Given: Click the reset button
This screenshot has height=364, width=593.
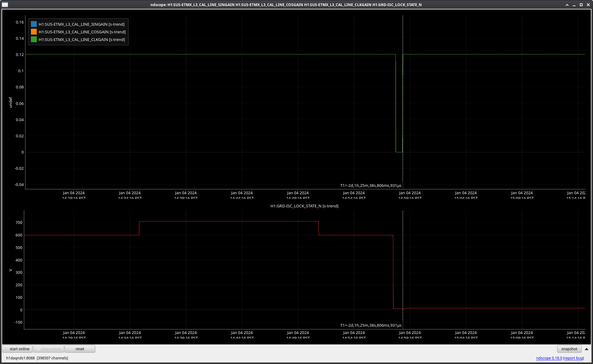Looking at the screenshot, I should [80, 349].
